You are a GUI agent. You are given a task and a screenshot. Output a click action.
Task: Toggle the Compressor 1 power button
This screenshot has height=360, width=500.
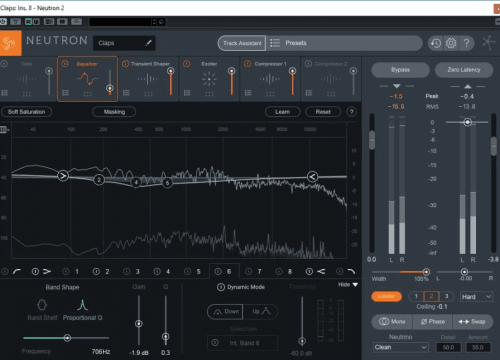[247, 64]
